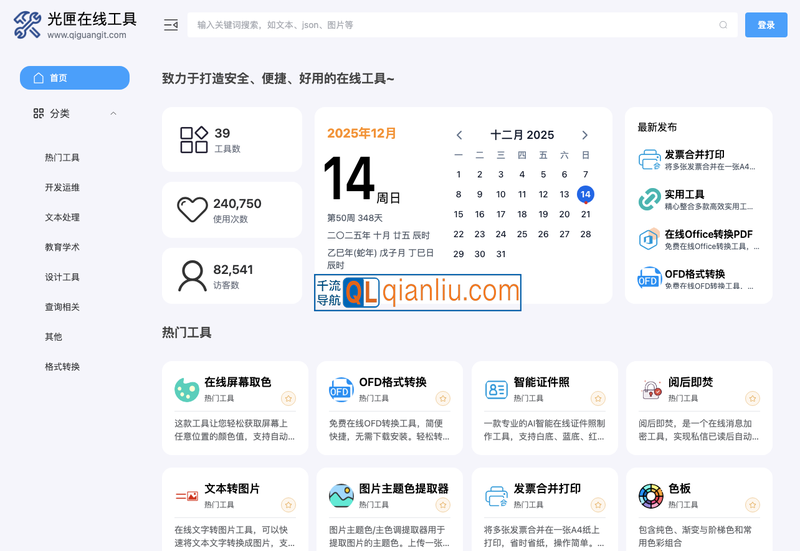Click OFD icon in 最新发布 list
800x551 pixels.
[649, 279]
